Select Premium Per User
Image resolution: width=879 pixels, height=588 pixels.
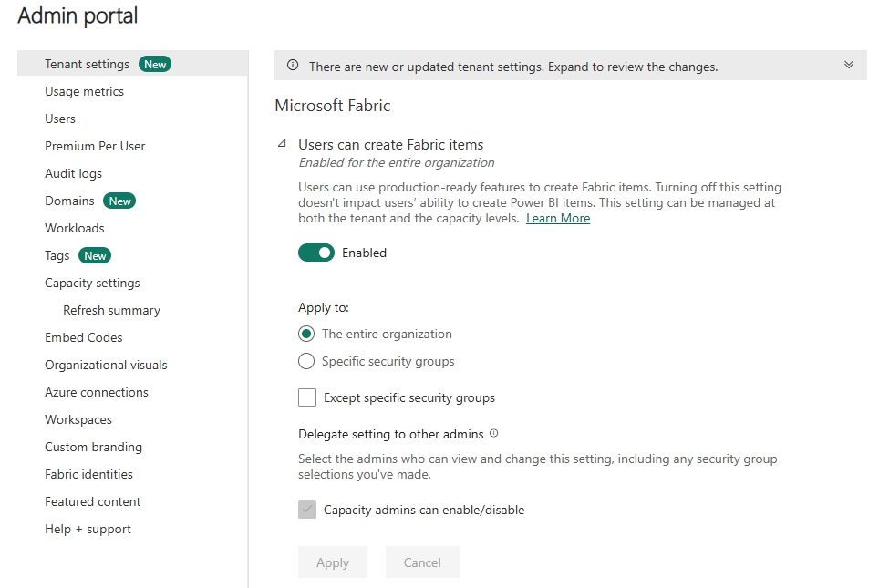(95, 146)
